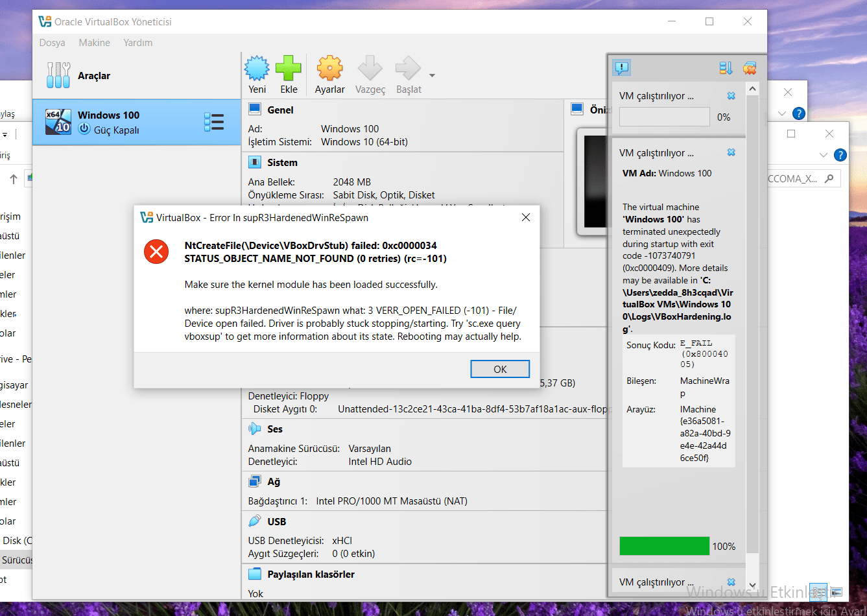Click the 0% progress bar in notifications

tap(665, 117)
